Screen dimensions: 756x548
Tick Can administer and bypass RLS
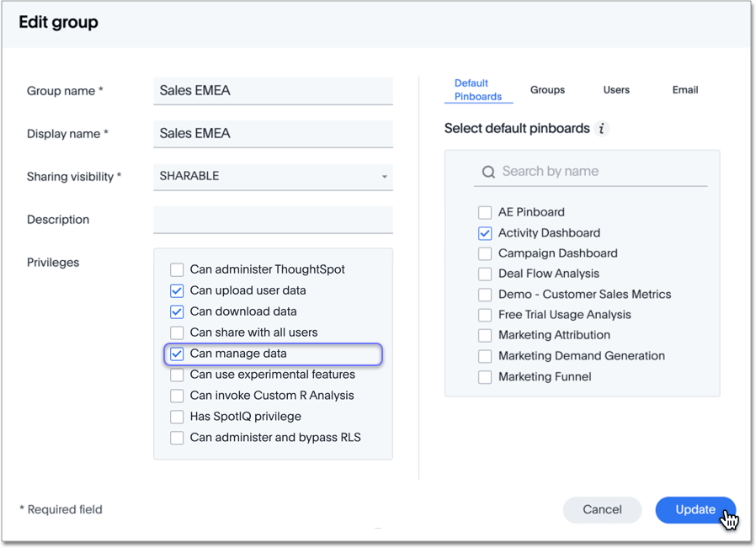coord(177,438)
